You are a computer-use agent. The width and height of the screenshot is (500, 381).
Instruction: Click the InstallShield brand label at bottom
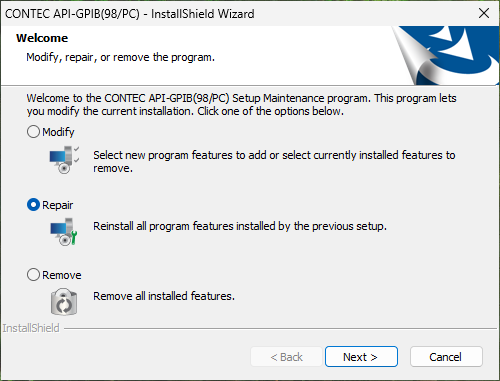[x=31, y=328]
